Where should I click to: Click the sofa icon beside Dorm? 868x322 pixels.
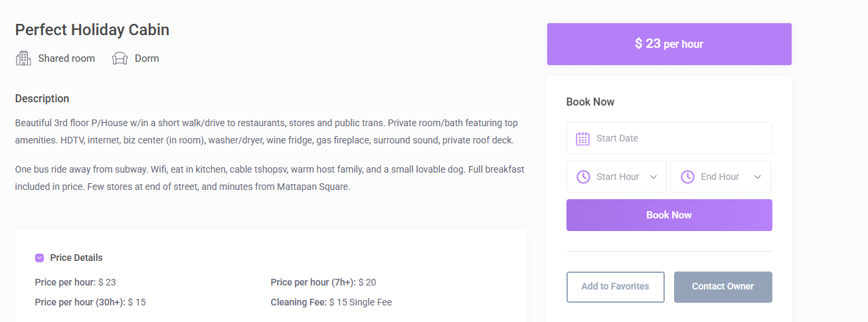[x=120, y=58]
